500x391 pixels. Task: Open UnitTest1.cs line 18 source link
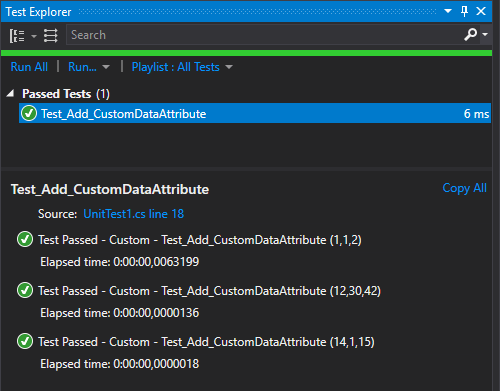[133, 214]
